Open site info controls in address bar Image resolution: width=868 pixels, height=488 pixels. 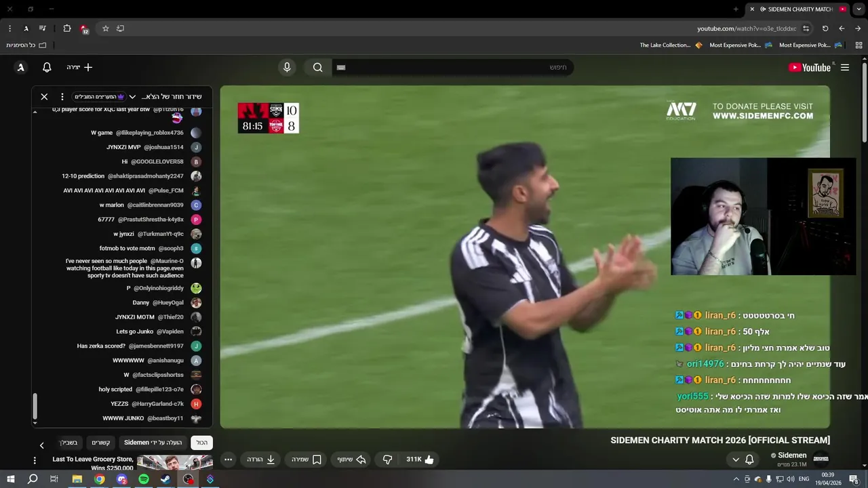coord(806,28)
